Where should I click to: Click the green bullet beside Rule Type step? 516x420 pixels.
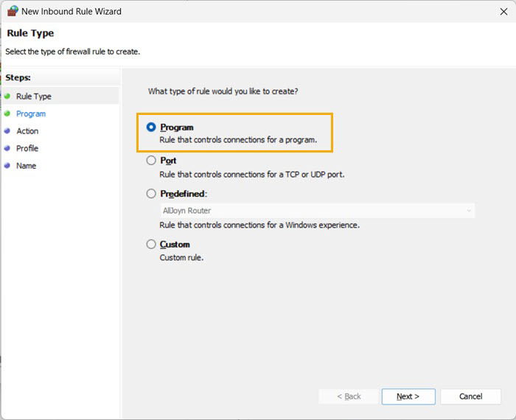7,97
